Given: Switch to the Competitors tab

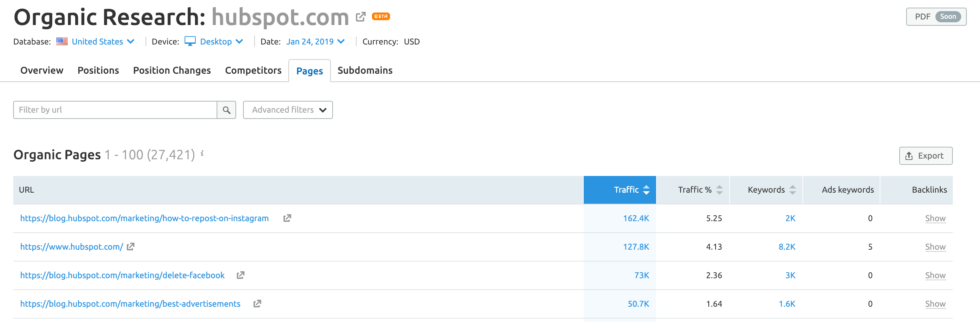Looking at the screenshot, I should [253, 70].
